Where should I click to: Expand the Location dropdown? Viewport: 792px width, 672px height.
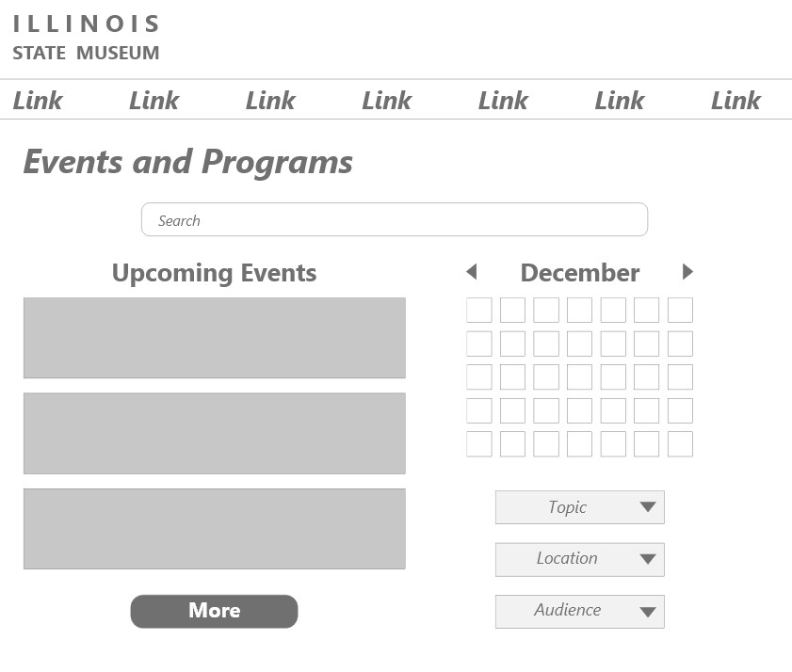(x=579, y=559)
